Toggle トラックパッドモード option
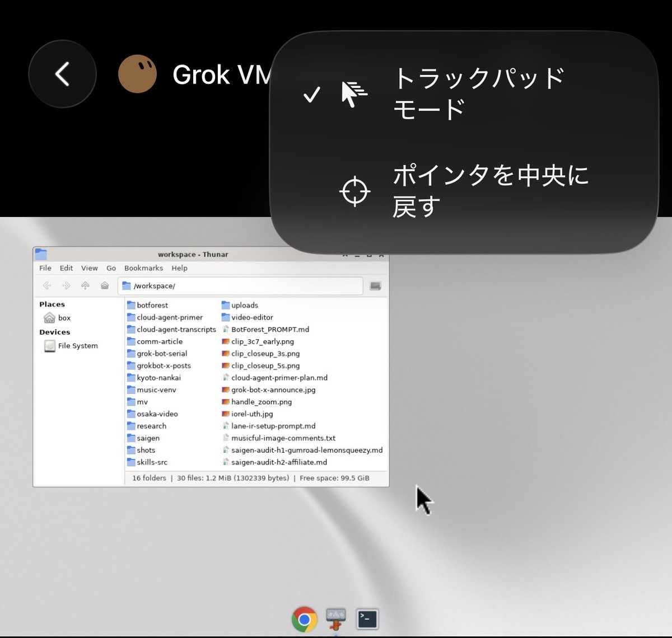The image size is (672, 638). (x=464, y=93)
